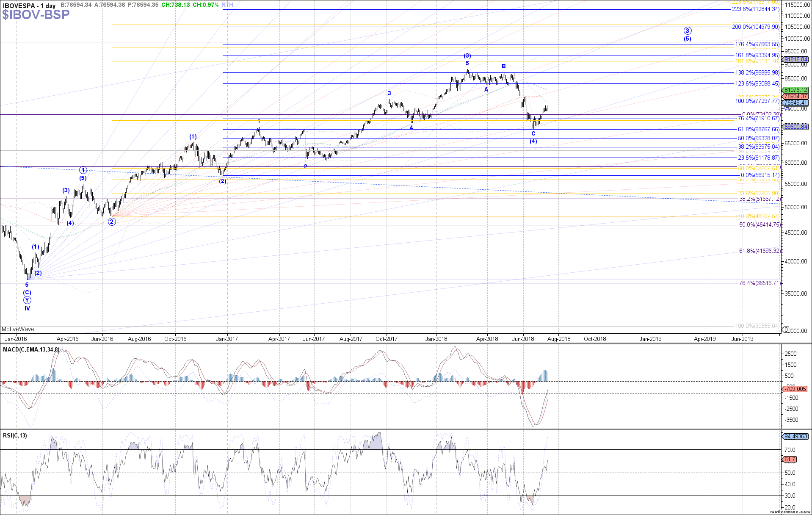Click wave label '(3)' above the 2018 peak
812x515 pixels.
[x=467, y=55]
